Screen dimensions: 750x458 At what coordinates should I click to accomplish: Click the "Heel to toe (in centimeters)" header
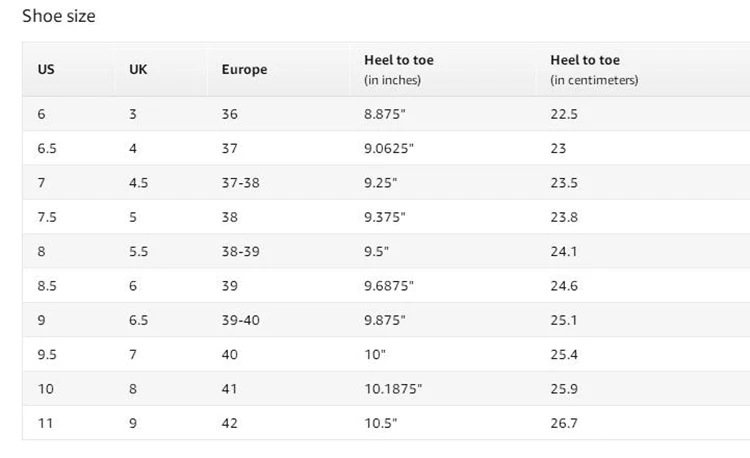click(x=594, y=70)
